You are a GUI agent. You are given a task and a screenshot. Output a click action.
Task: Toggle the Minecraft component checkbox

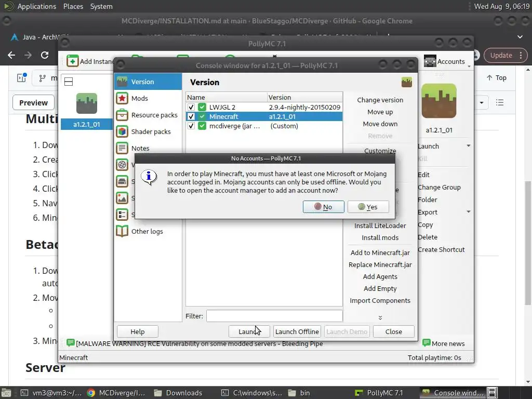coord(191,116)
